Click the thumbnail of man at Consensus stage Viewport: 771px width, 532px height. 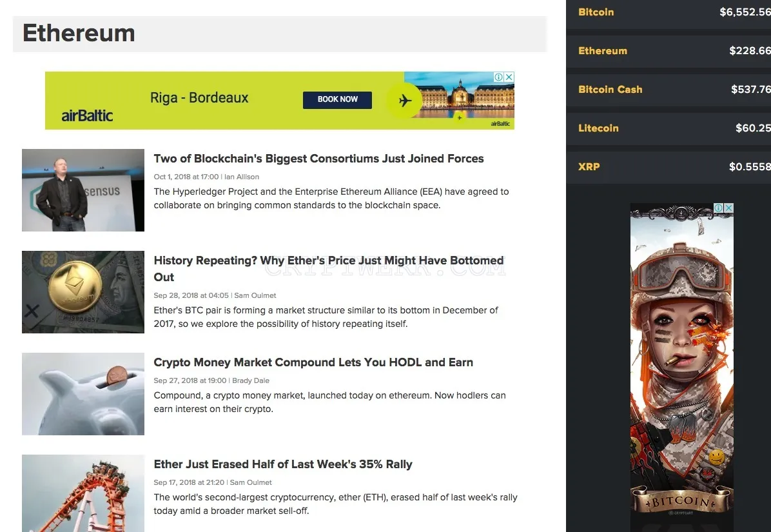(x=83, y=190)
